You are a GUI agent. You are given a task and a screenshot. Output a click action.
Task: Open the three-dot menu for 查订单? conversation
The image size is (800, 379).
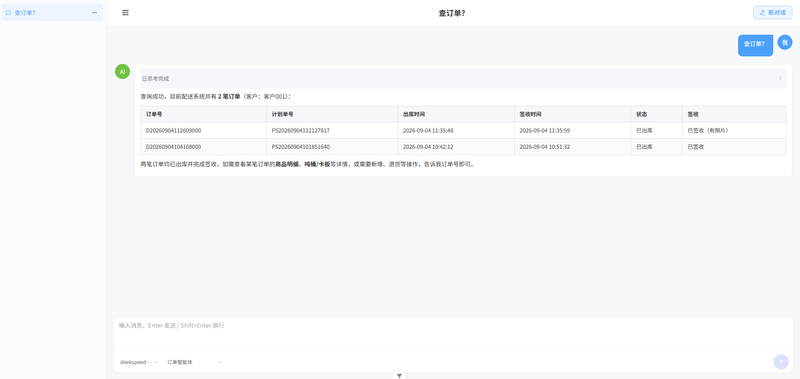click(x=94, y=13)
